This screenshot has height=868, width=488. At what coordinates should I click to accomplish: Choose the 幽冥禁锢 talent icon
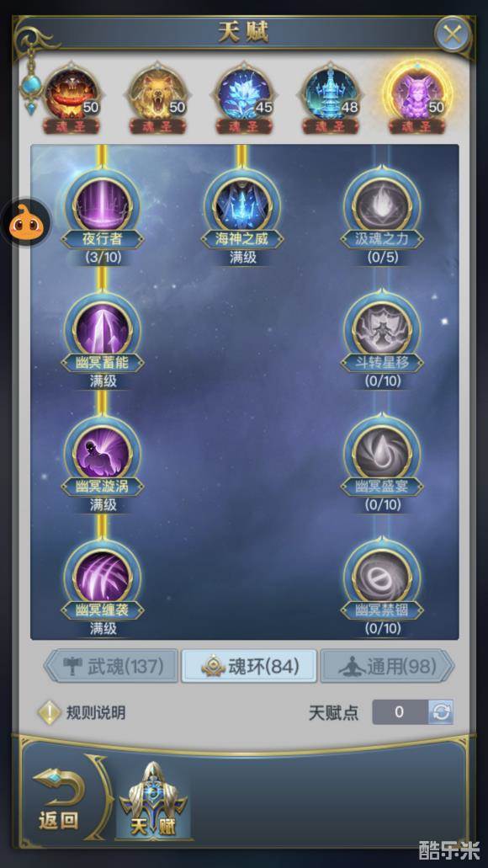(x=382, y=577)
